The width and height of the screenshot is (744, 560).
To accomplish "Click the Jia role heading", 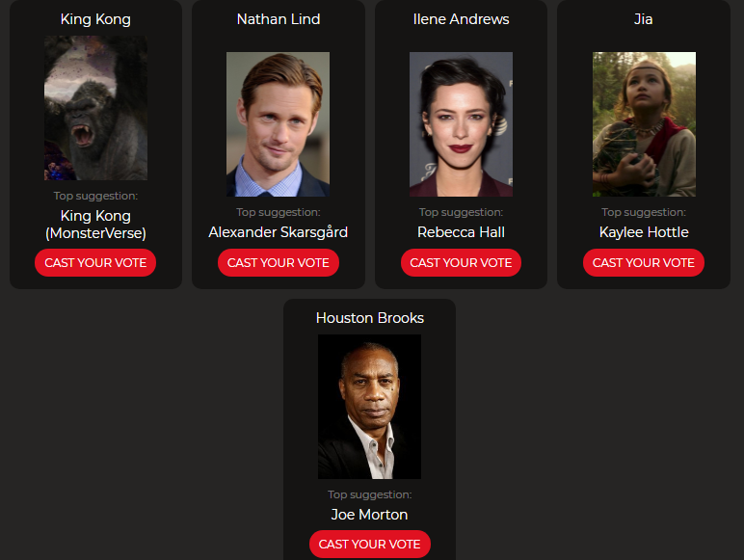I will pyautogui.click(x=644, y=19).
